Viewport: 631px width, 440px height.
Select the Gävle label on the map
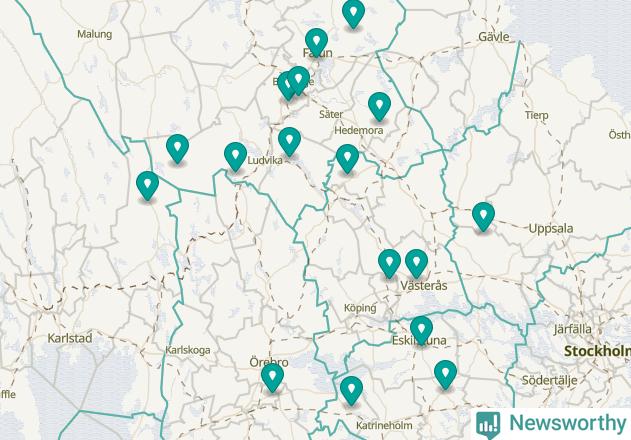point(494,37)
